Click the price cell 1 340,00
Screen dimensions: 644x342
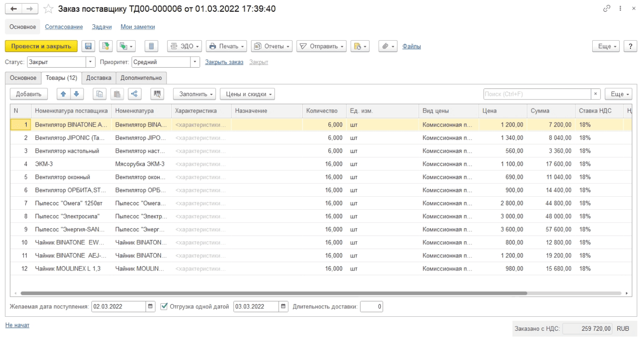click(x=503, y=138)
